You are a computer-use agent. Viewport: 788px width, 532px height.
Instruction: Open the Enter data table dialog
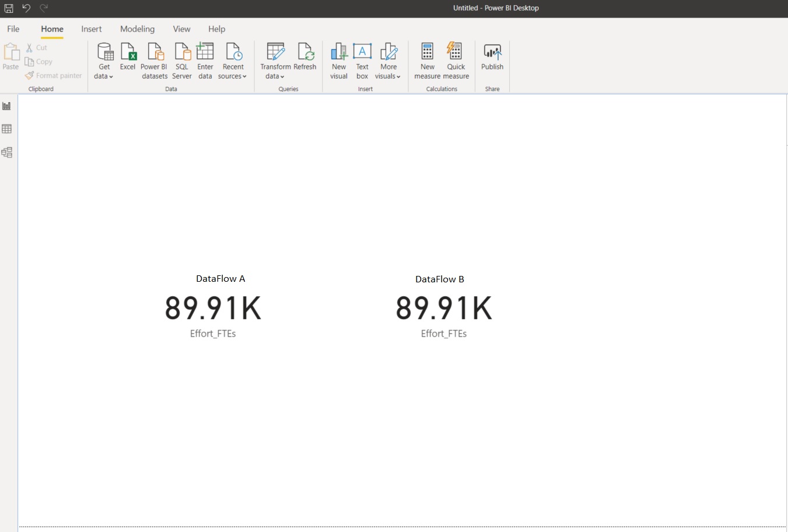point(205,61)
